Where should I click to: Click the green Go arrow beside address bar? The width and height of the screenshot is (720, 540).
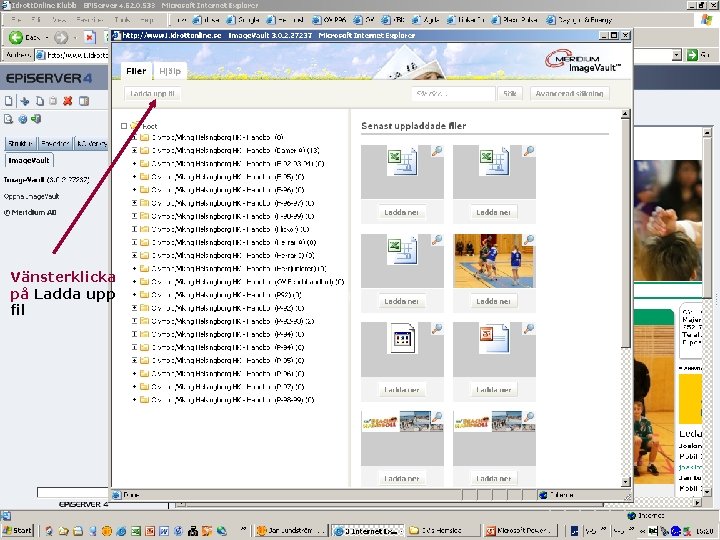692,55
